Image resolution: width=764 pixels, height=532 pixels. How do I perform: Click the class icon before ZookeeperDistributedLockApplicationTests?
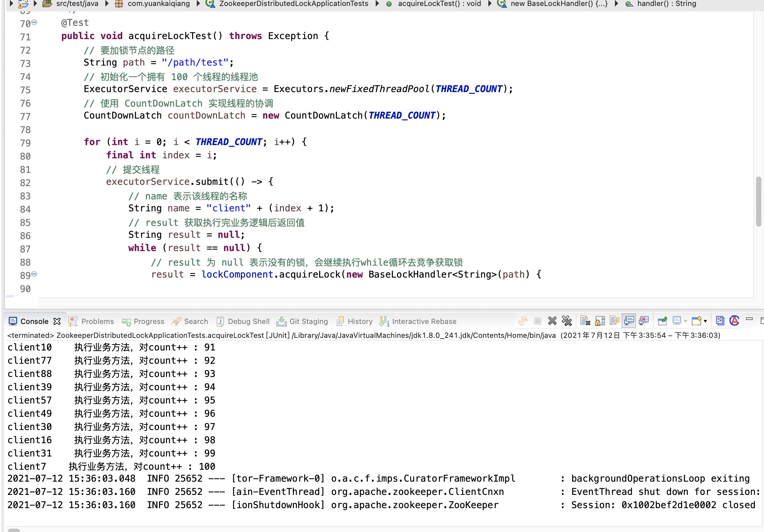coord(210,4)
